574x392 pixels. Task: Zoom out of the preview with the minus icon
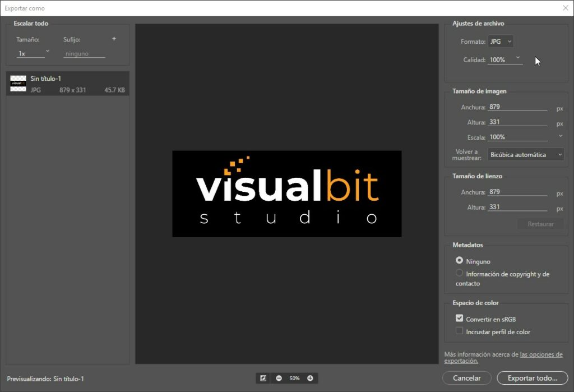click(279, 378)
